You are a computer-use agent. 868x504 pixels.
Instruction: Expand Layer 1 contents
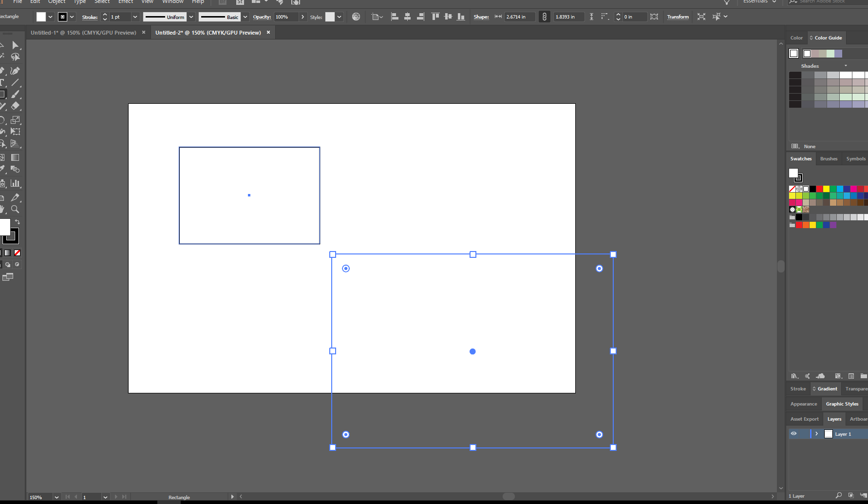(x=816, y=434)
